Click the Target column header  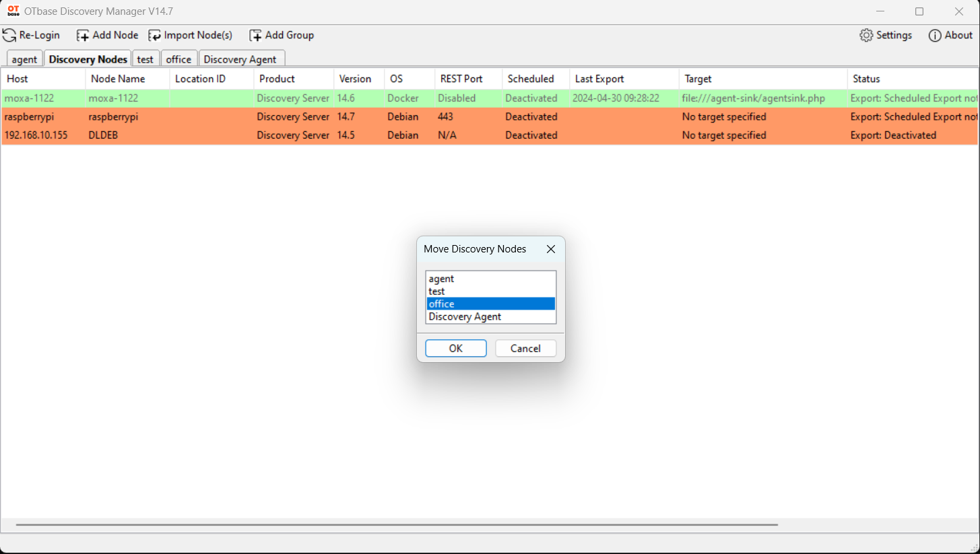pos(764,79)
